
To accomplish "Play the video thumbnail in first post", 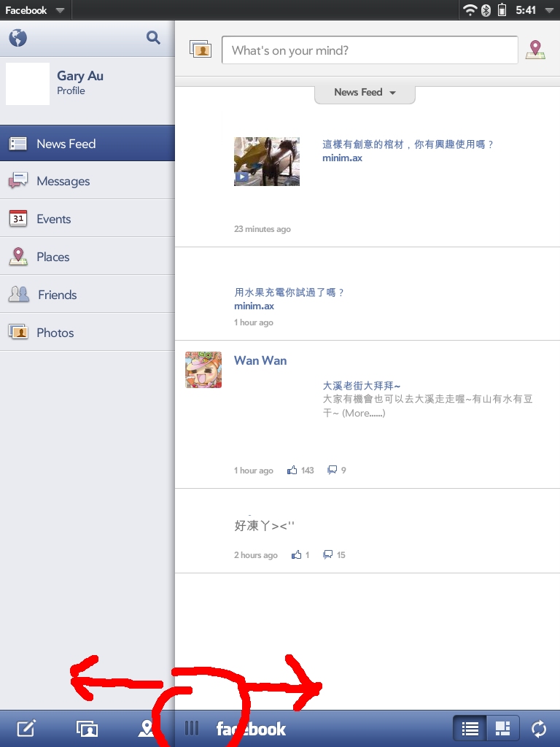I will click(x=267, y=161).
